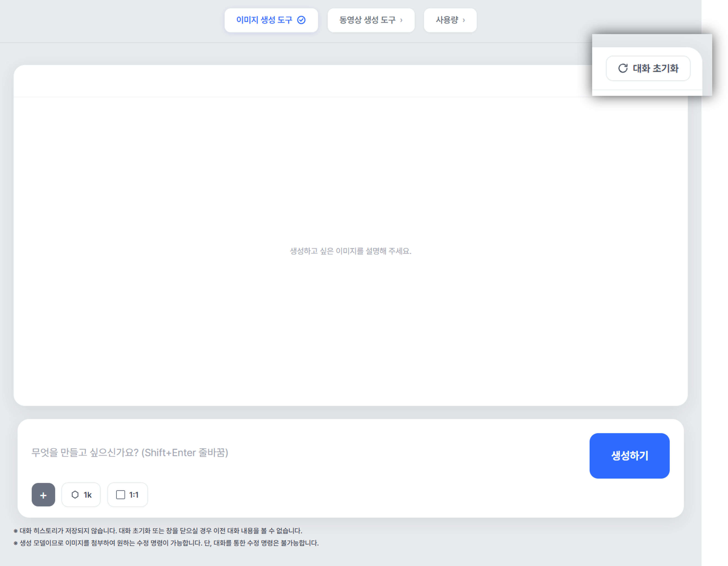Open the 1:1 aspect ratio selector

coord(127,495)
